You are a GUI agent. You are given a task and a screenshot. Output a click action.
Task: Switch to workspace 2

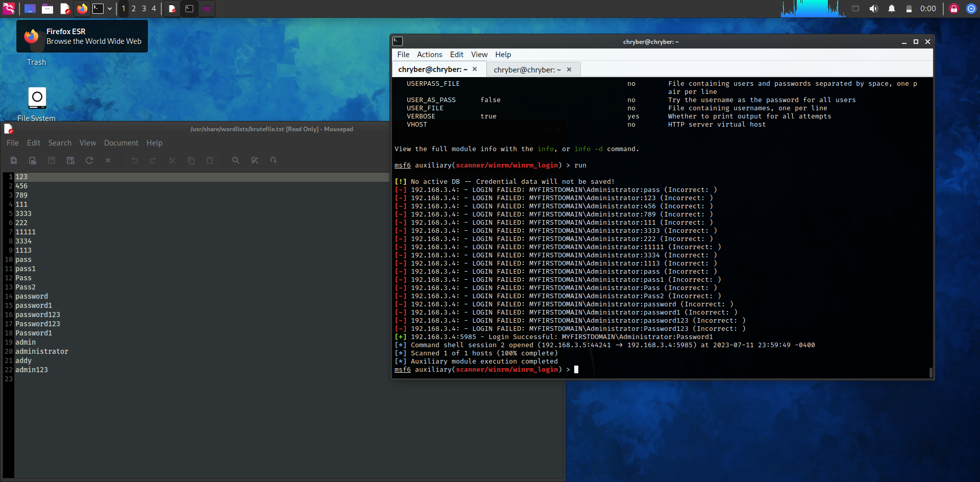[134, 9]
